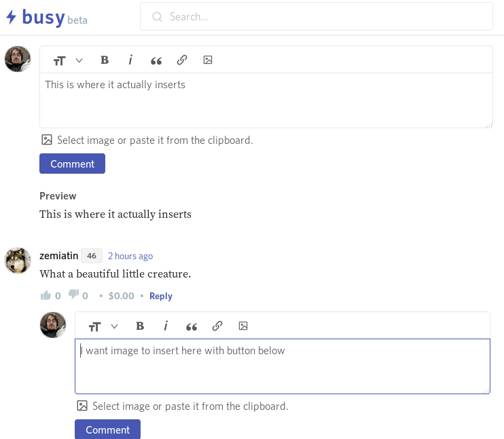Upvote zemiatin's comment with thumbs up
The image size is (504, 439).
tap(46, 295)
